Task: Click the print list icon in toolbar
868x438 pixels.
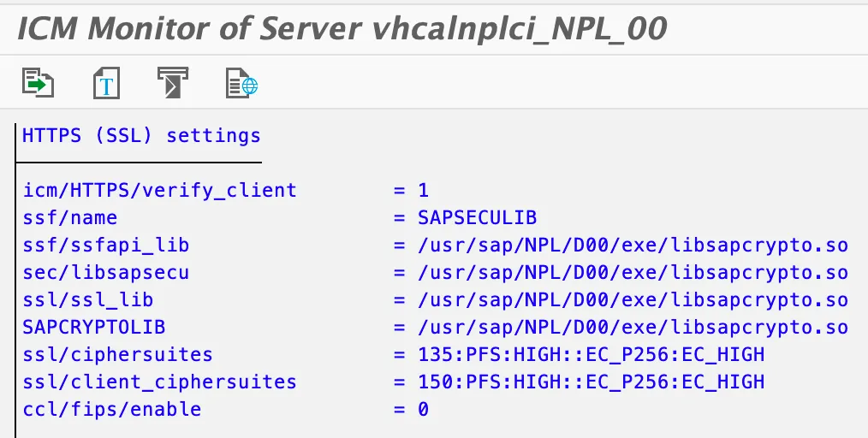Action: coord(173,84)
